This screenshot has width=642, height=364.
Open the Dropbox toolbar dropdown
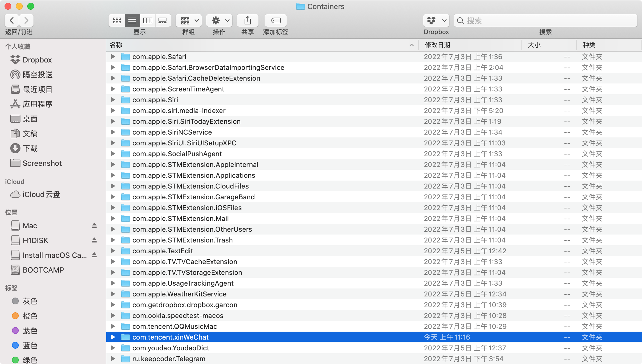point(436,20)
